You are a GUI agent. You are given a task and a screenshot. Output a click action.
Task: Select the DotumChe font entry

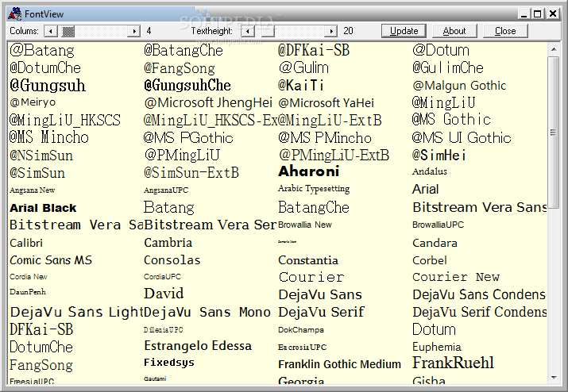[x=41, y=347]
